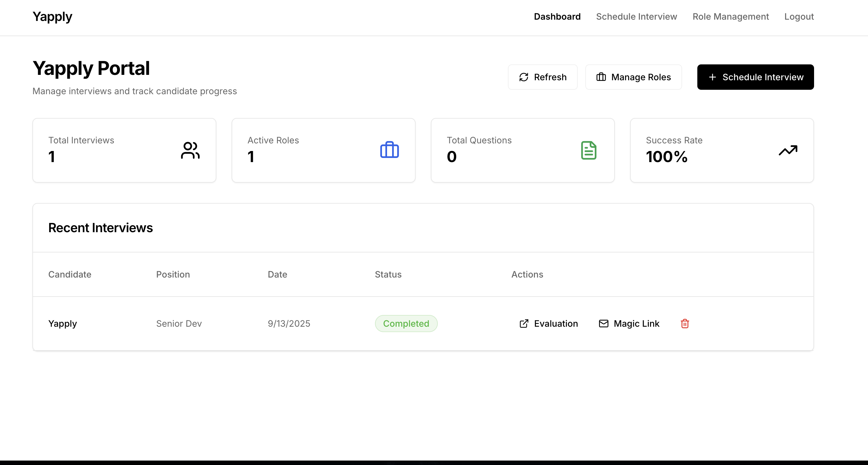
Task: Open Schedule Interview in navigation bar
Action: (636, 16)
